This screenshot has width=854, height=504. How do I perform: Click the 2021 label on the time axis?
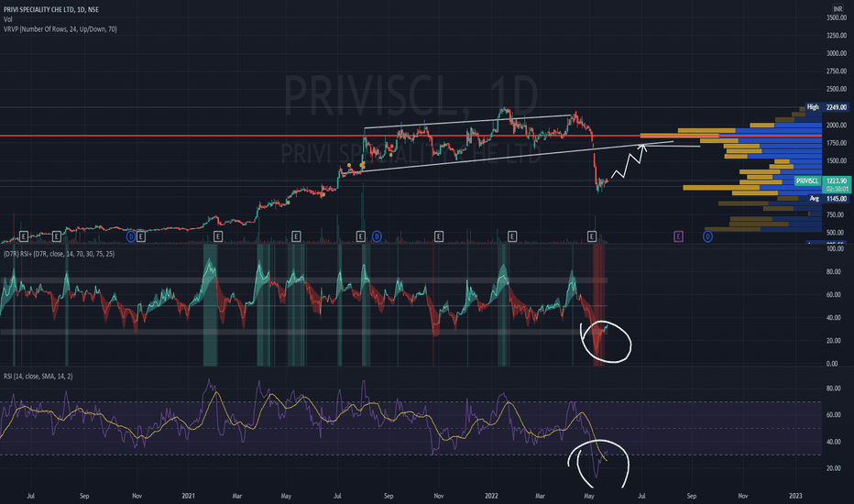coord(189,496)
